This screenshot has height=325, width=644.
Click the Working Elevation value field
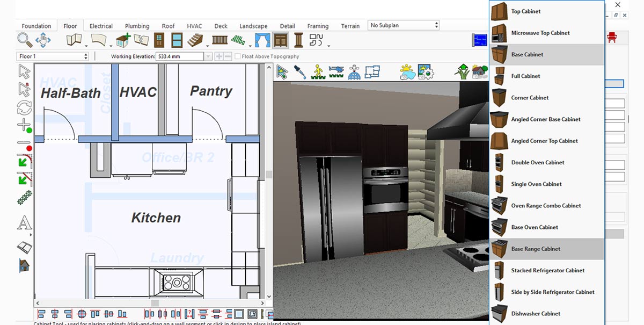coord(179,56)
